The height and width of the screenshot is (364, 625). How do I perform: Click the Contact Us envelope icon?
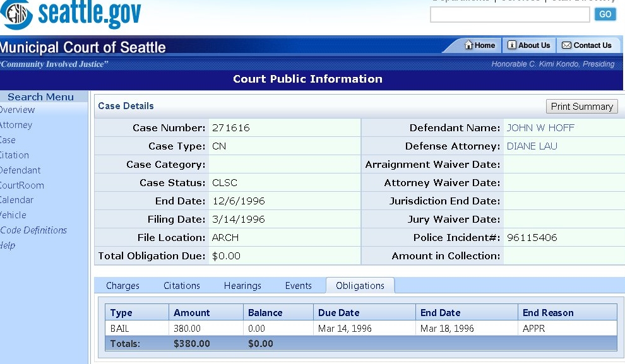566,45
